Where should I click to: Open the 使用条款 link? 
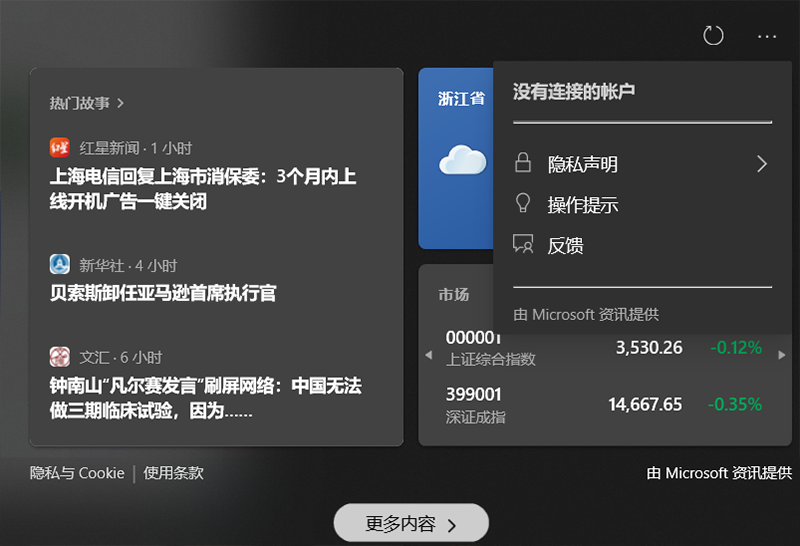[x=173, y=473]
